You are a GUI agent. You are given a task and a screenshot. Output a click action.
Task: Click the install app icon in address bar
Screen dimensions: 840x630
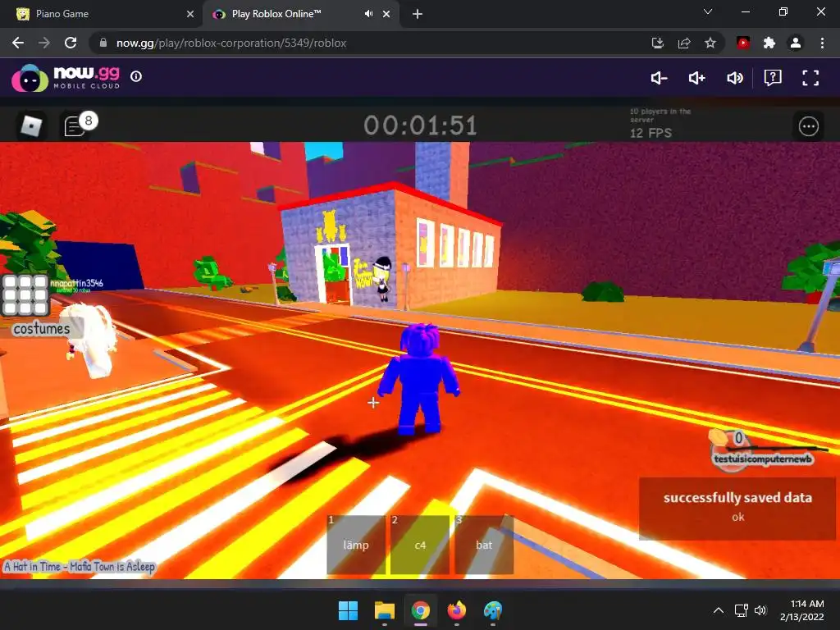click(657, 43)
